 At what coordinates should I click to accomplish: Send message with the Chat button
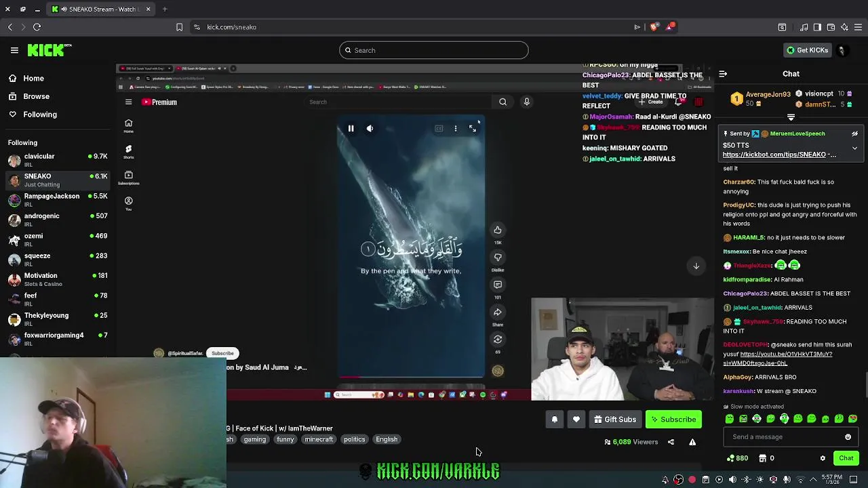(x=846, y=458)
